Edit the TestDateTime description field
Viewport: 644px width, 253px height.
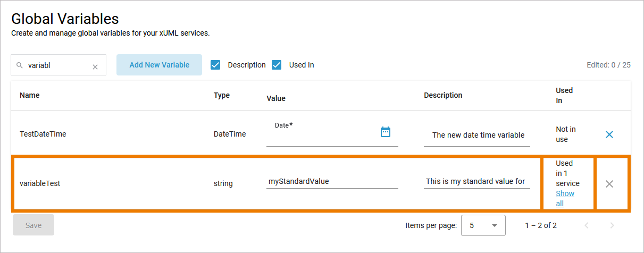point(476,135)
